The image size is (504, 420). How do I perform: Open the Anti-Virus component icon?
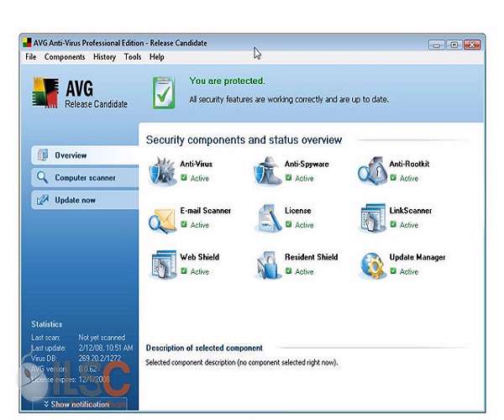[163, 171]
